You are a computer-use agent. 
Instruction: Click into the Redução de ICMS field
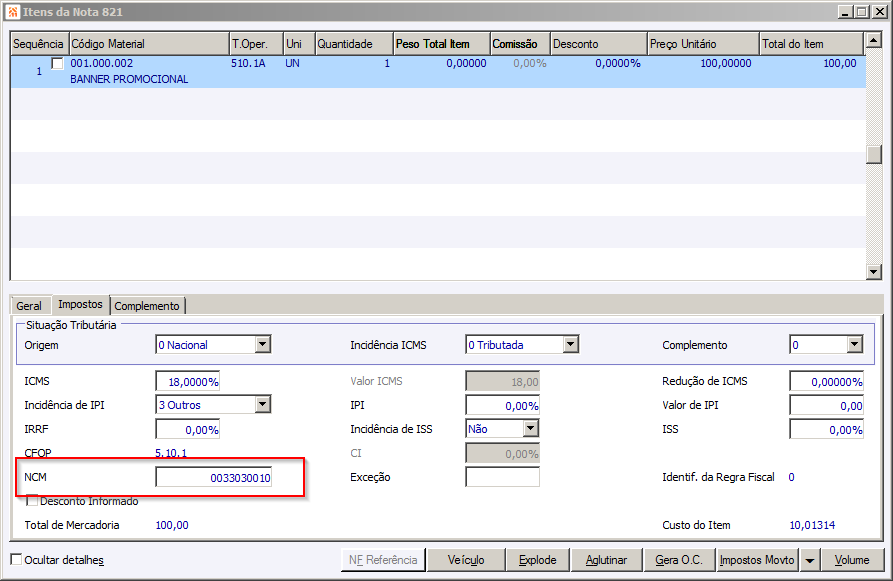826,381
